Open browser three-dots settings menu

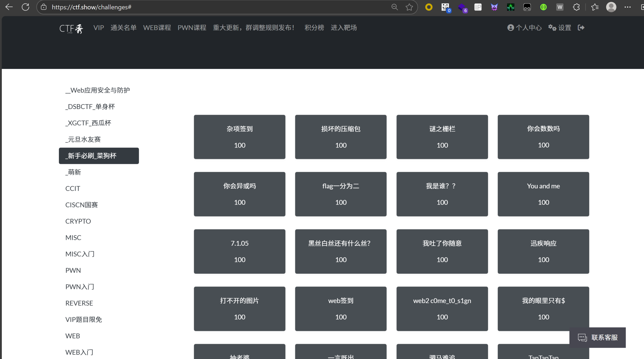(627, 7)
